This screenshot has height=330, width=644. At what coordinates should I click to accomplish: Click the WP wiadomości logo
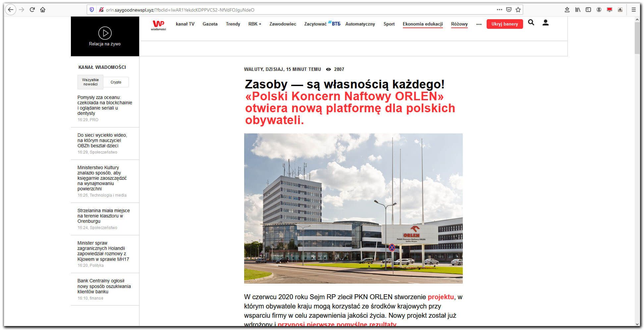tap(158, 25)
